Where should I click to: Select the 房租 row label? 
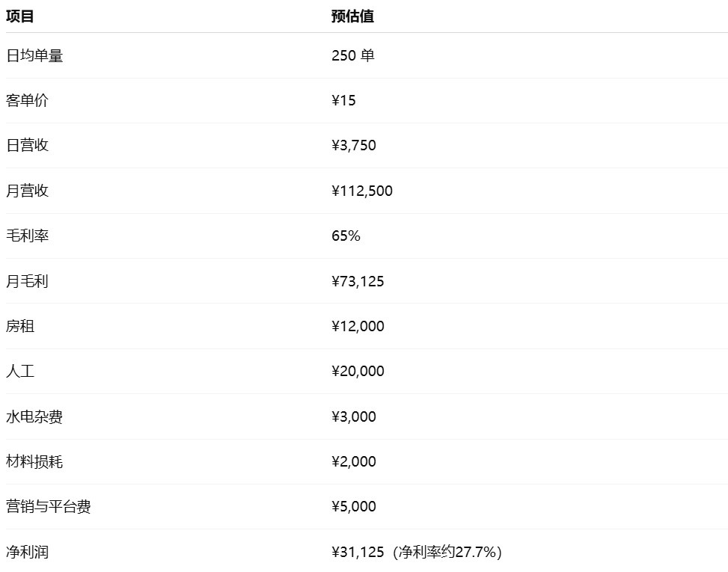(x=20, y=326)
